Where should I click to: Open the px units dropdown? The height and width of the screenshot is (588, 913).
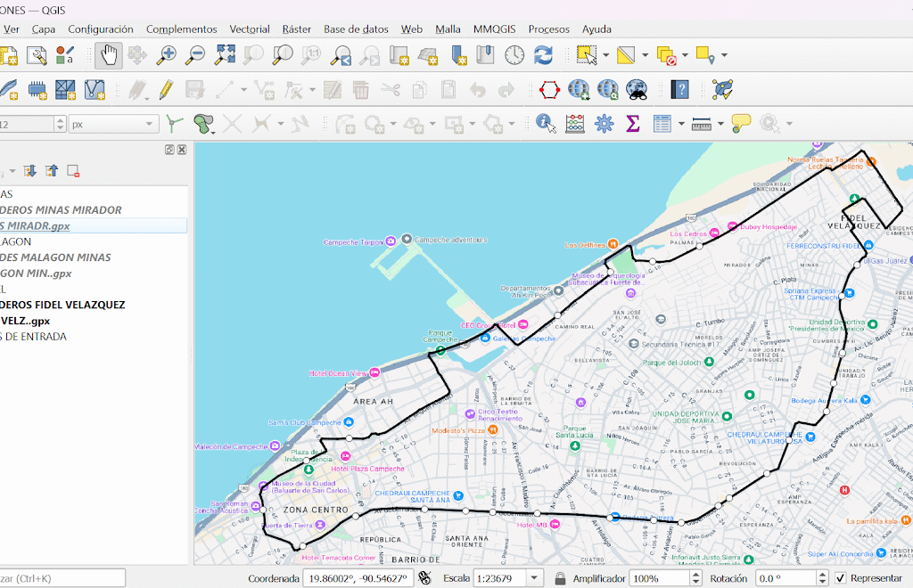coord(150,124)
